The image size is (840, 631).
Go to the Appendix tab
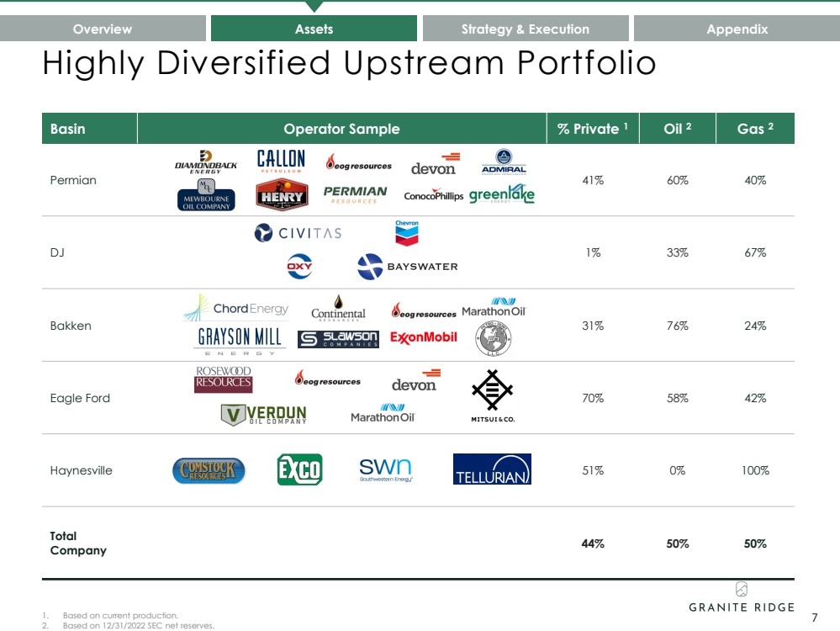click(x=737, y=29)
